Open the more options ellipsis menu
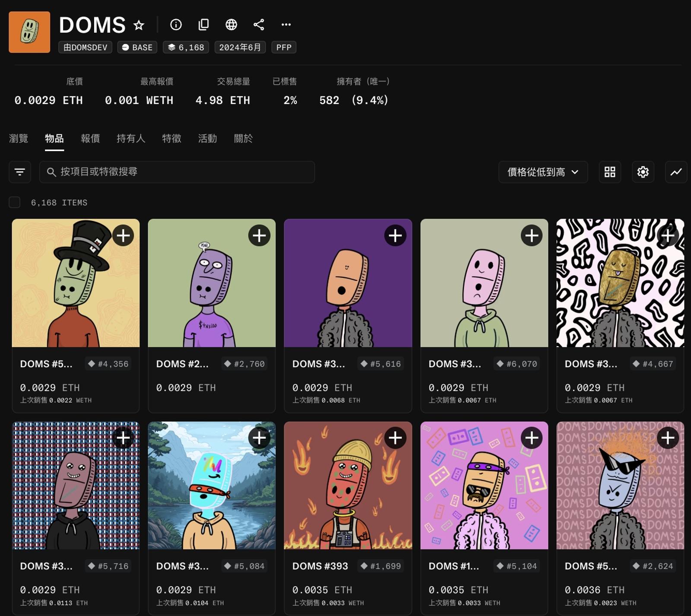The height and width of the screenshot is (616, 691). point(286,25)
